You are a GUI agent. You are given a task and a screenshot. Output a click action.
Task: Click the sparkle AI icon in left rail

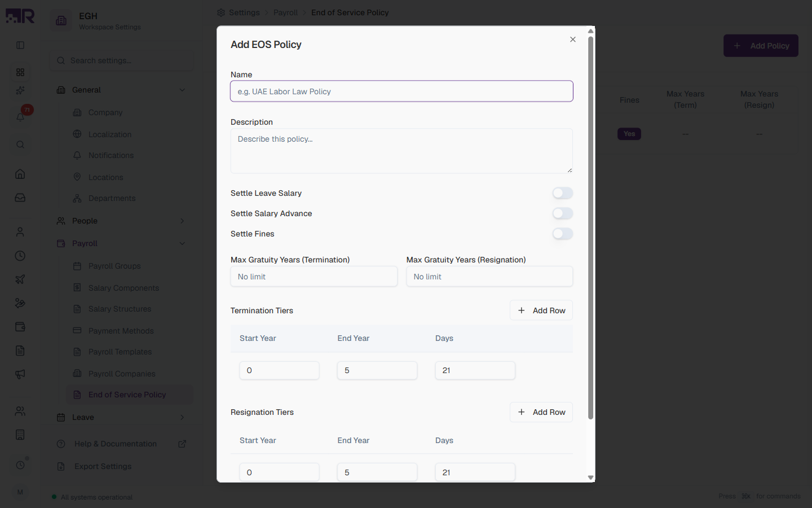20,90
